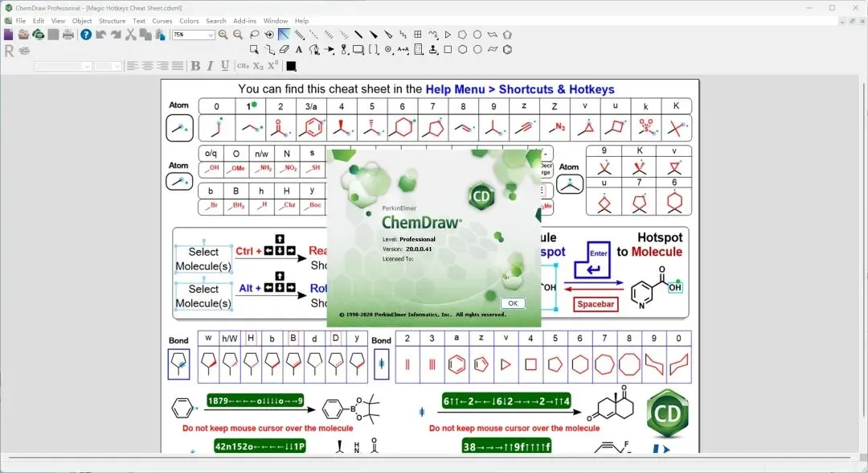Select the Cyclobutane square ring tool

click(448, 49)
